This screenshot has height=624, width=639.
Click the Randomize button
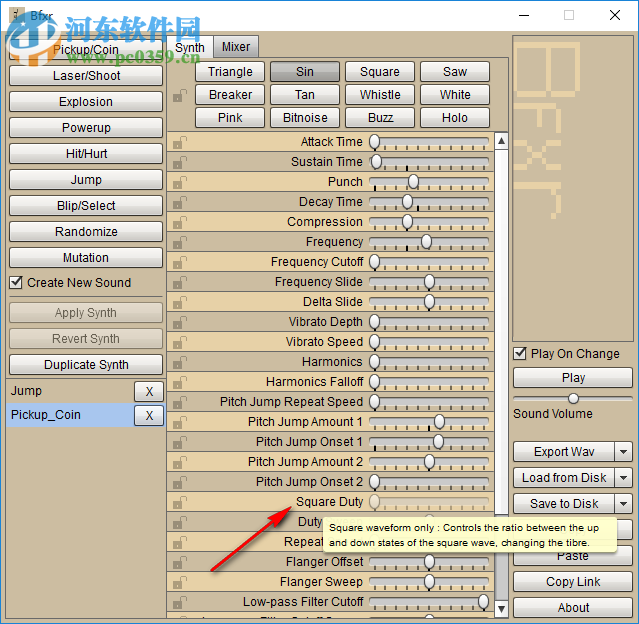pos(86,232)
